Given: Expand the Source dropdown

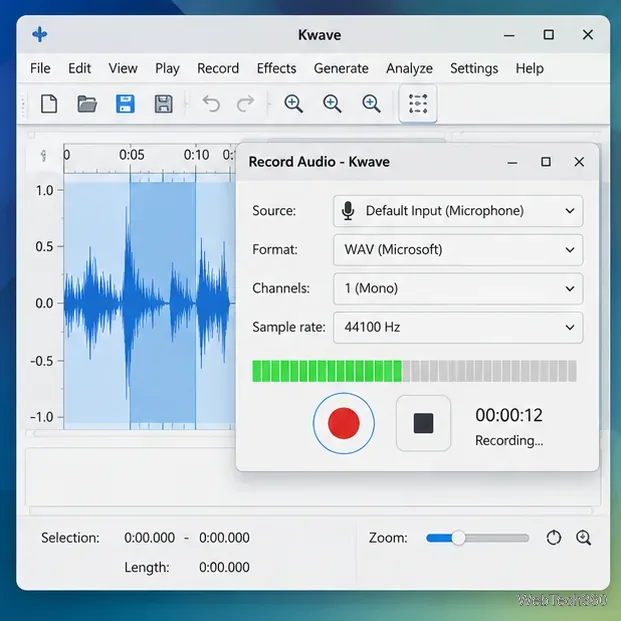Looking at the screenshot, I should click(458, 211).
